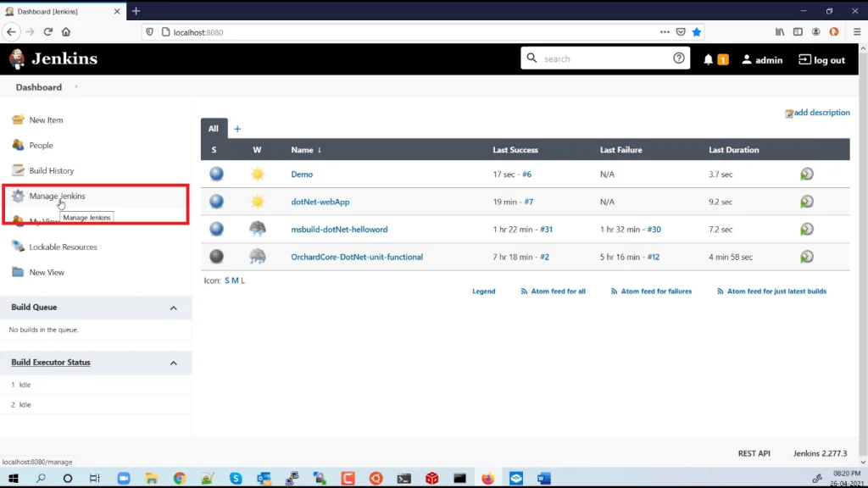
Task: Open Atom feed for just latest builds
Action: coord(771,291)
